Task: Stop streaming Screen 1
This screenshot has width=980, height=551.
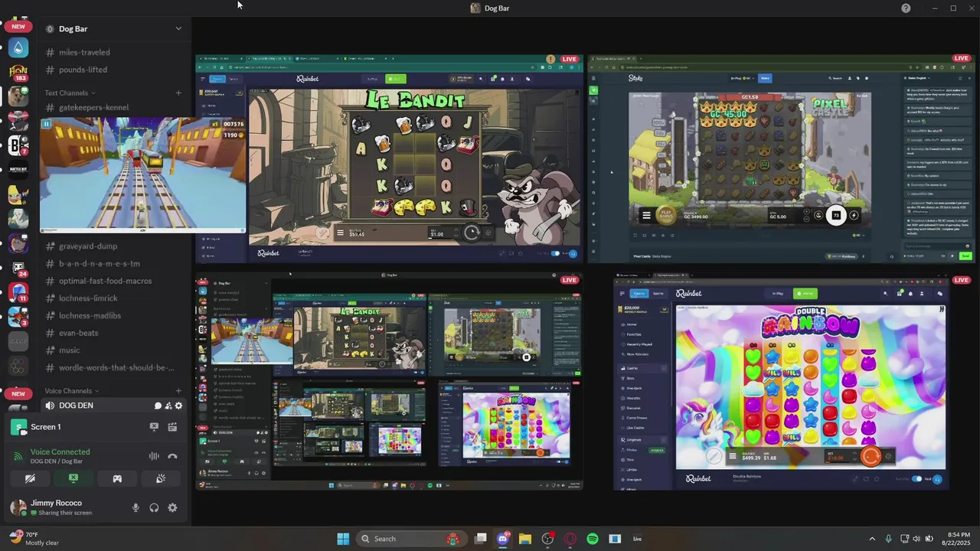Action: [154, 427]
